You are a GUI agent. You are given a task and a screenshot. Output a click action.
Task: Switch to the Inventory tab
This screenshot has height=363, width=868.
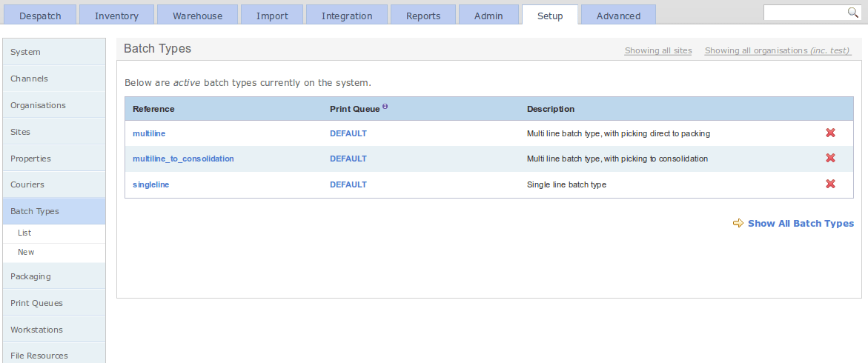pos(116,16)
